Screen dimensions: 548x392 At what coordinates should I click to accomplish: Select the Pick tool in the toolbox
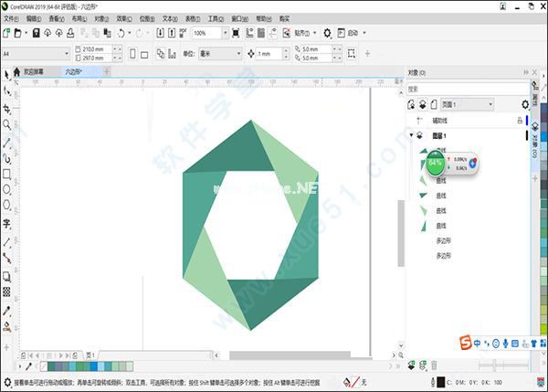[7, 91]
